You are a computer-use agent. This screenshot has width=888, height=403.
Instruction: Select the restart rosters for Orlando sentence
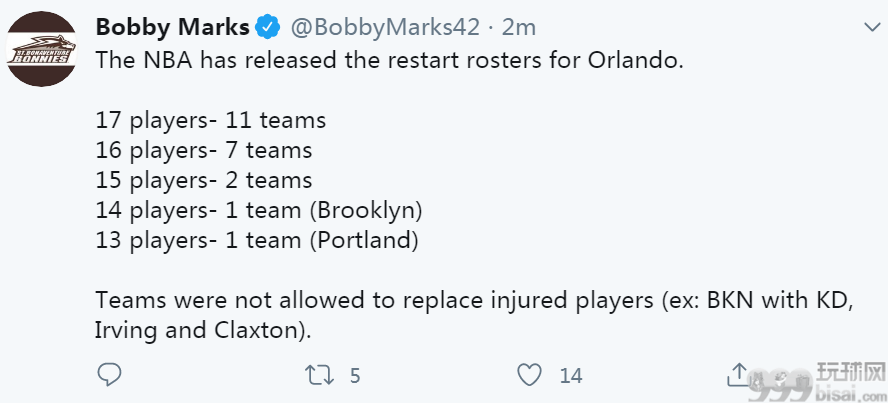click(390, 60)
